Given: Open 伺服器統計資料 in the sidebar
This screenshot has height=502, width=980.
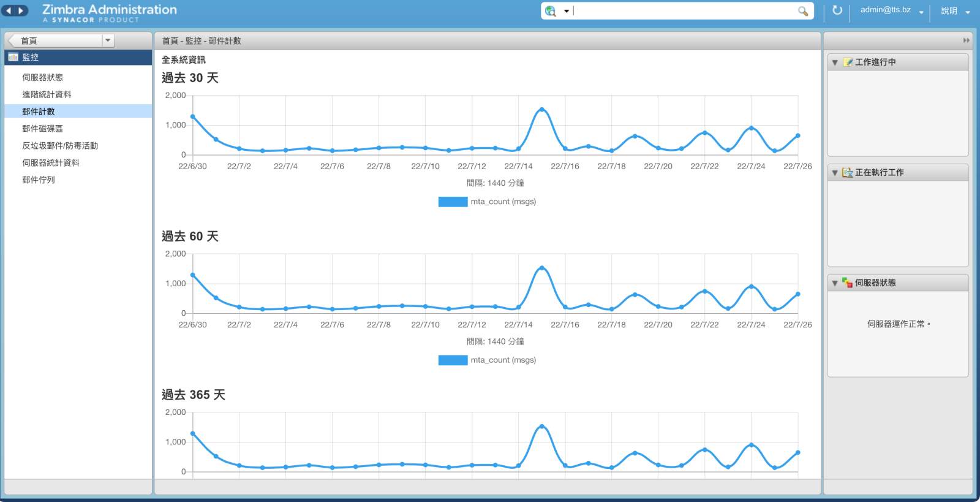Looking at the screenshot, I should (x=51, y=163).
